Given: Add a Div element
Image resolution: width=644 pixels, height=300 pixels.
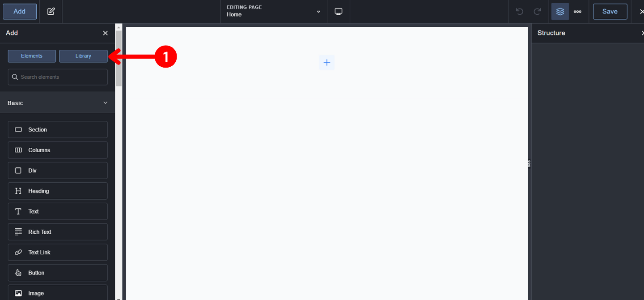Looking at the screenshot, I should pos(58,171).
